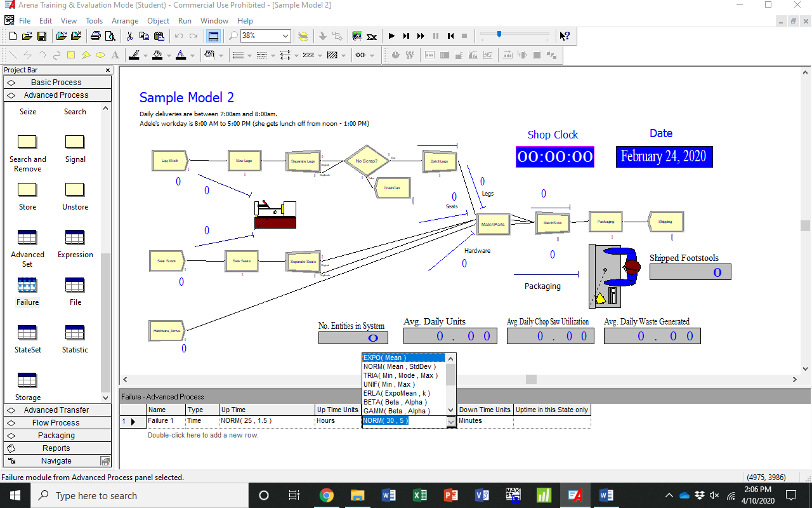Screen dimensions: 812x508
Task: Open Excel from the taskbar
Action: point(420,495)
